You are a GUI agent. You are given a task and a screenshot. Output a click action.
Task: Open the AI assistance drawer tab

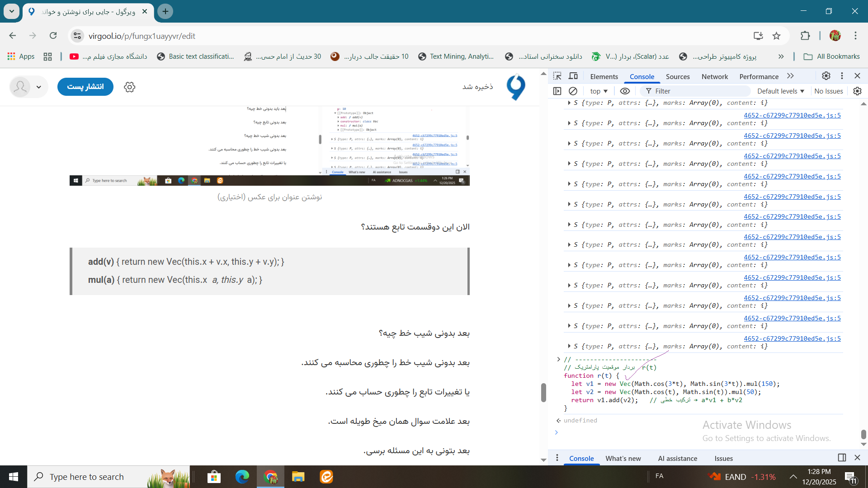point(677,458)
